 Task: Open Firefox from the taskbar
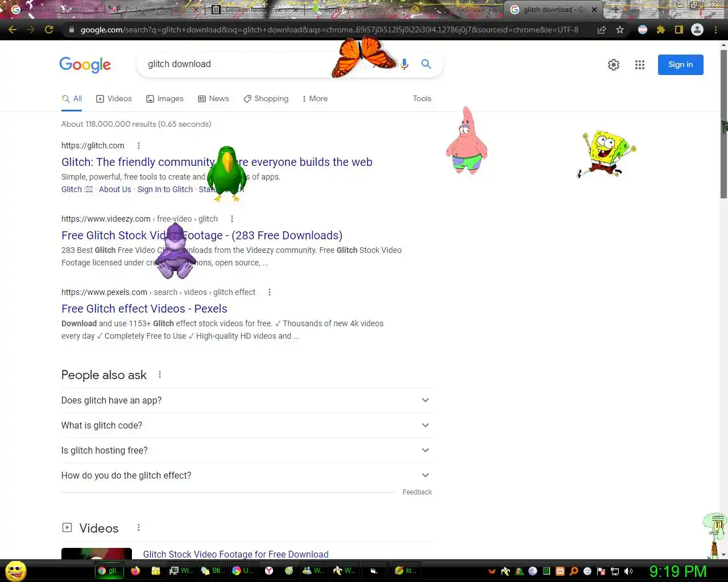tap(135, 571)
